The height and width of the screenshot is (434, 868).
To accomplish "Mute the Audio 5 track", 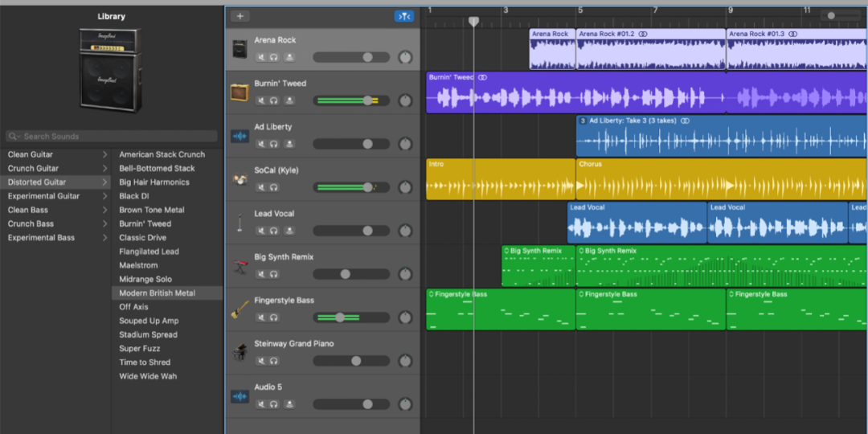I will point(261,405).
